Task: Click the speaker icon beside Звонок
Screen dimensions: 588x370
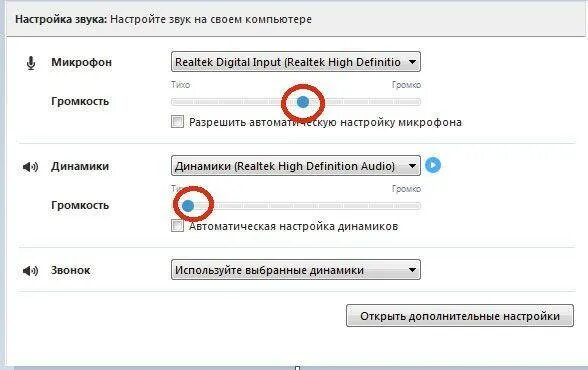Action: [30, 270]
